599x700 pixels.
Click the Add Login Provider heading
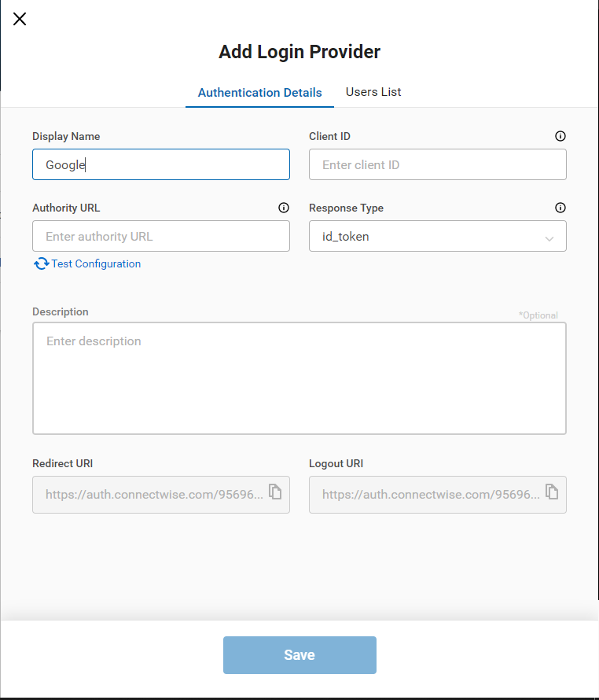[299, 52]
